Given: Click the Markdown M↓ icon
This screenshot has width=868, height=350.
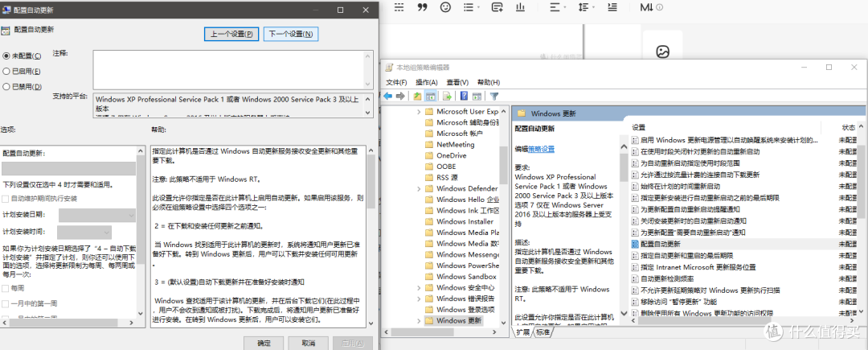Looking at the screenshot, I should [x=647, y=7].
